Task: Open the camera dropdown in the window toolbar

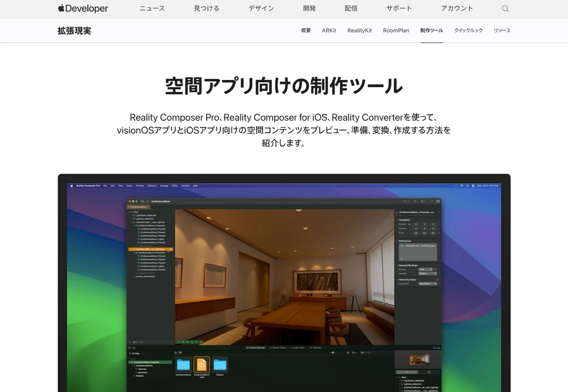Action: [x=423, y=201]
